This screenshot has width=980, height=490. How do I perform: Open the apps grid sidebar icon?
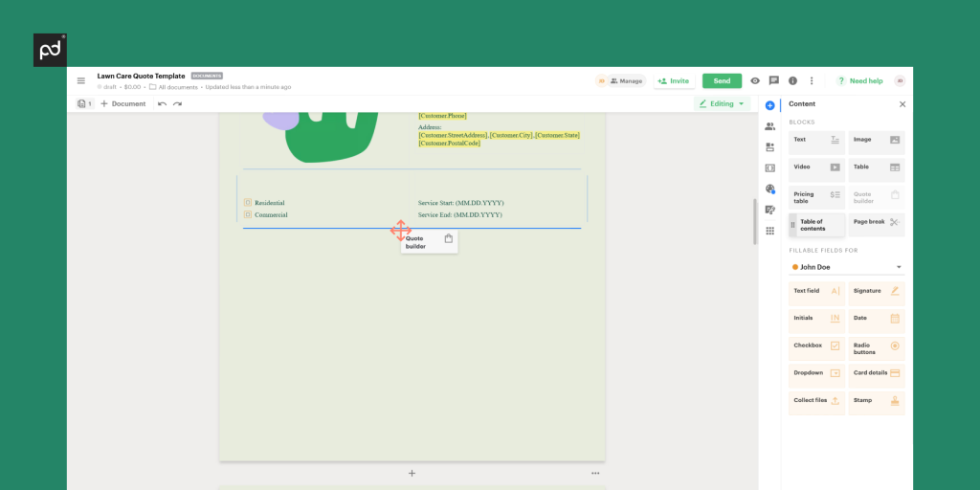point(770,231)
